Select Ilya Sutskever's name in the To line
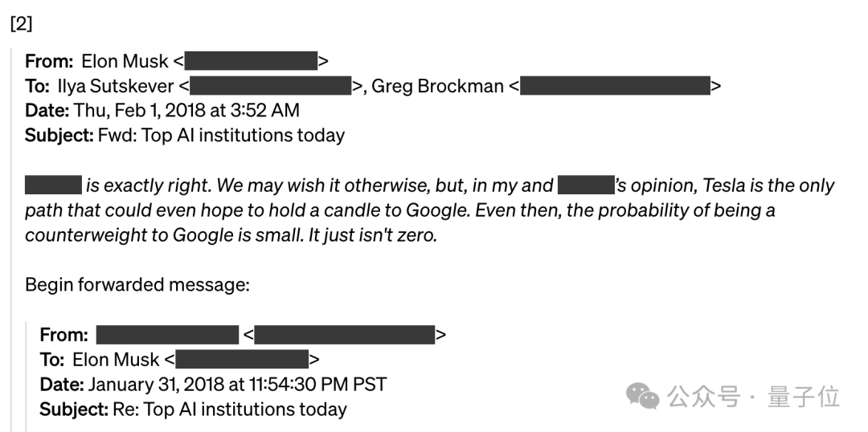The image size is (868, 432). [x=116, y=86]
